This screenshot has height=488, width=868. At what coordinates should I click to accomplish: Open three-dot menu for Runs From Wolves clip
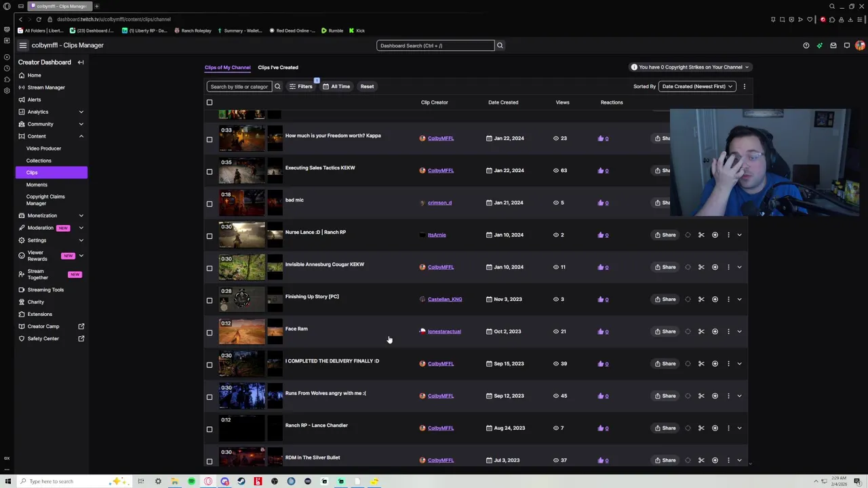coord(728,396)
